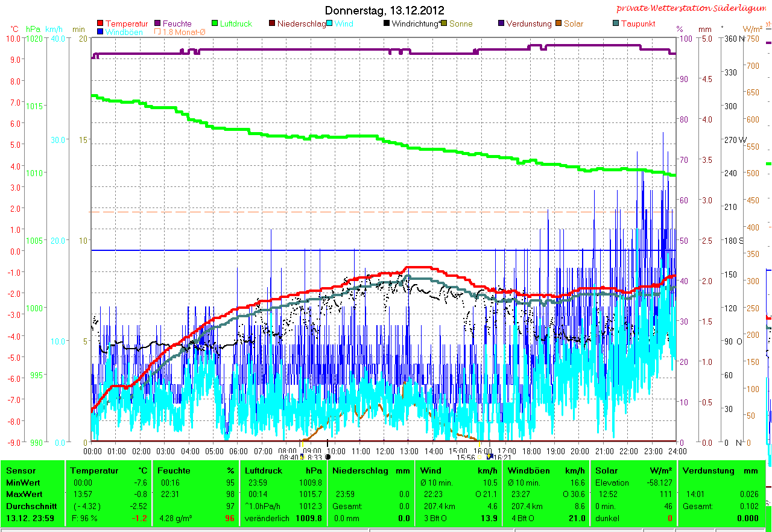Click the teal Taupunkt legend square
The image size is (772, 532).
coord(615,24)
